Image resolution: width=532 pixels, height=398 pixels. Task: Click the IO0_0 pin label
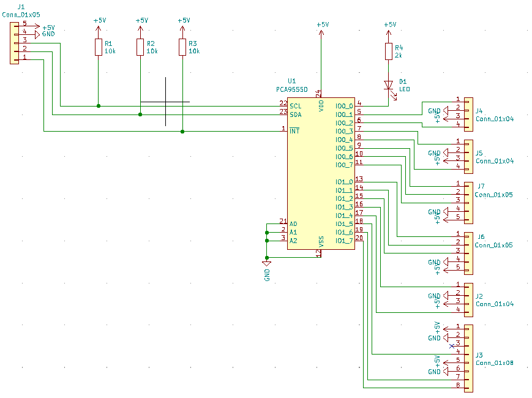click(344, 106)
